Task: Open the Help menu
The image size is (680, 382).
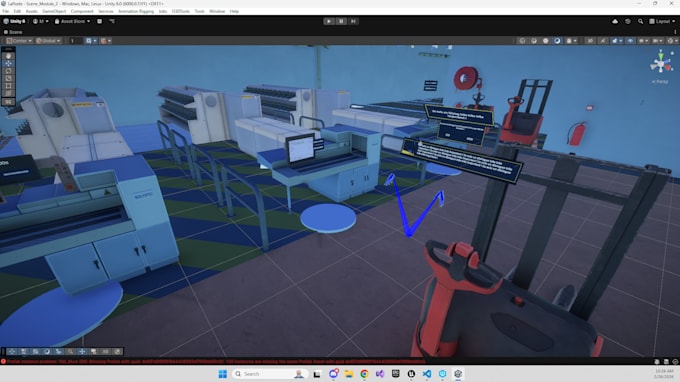Action: point(234,11)
